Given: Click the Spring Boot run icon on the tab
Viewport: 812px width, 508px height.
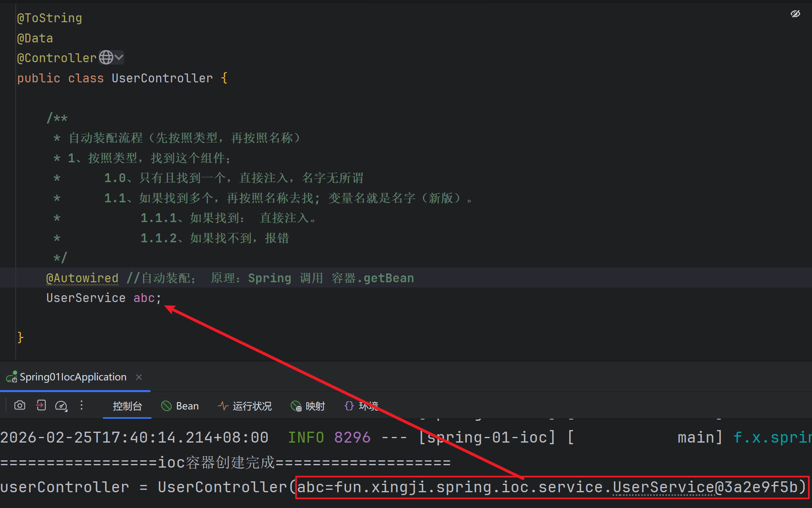Looking at the screenshot, I should click(11, 377).
